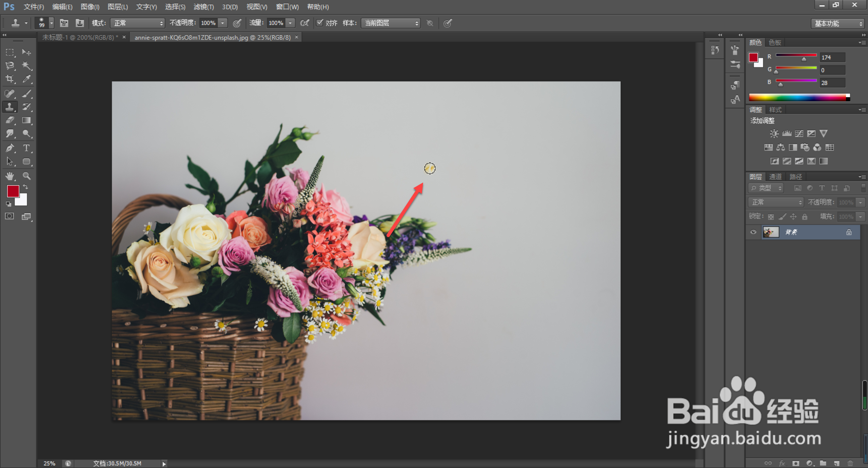Select the Gradient tool
This screenshot has width=868, height=468.
(26, 120)
